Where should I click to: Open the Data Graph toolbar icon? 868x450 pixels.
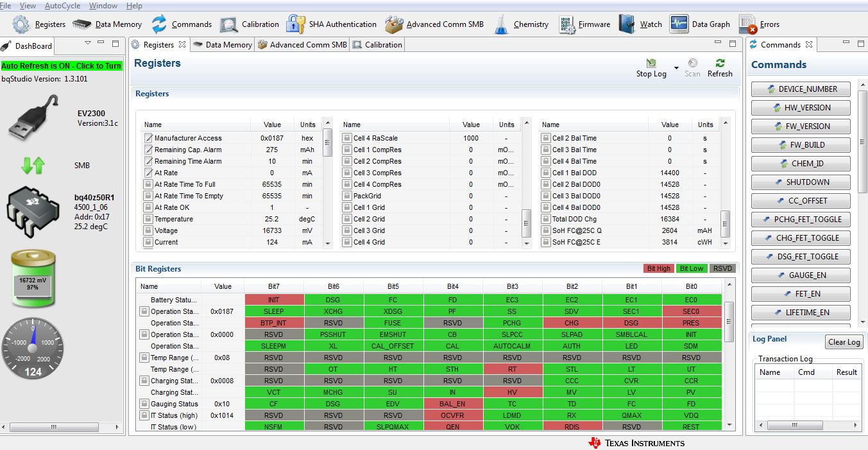point(679,24)
